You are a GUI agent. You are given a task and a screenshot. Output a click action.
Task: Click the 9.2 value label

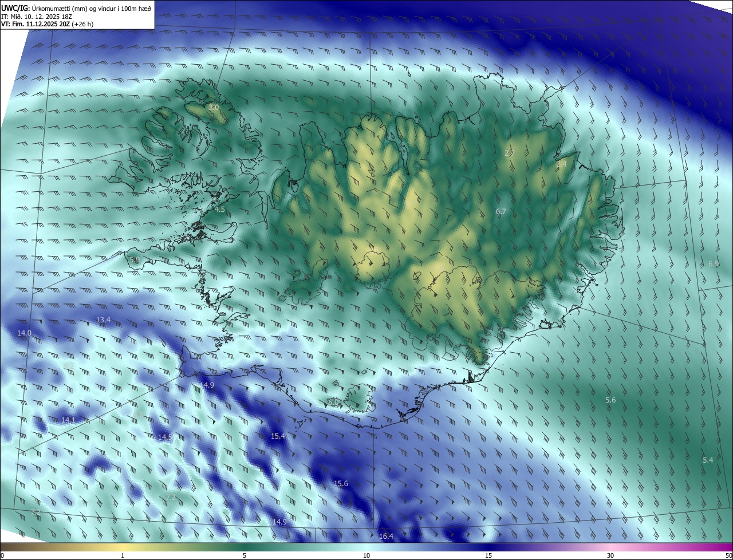tap(69, 366)
